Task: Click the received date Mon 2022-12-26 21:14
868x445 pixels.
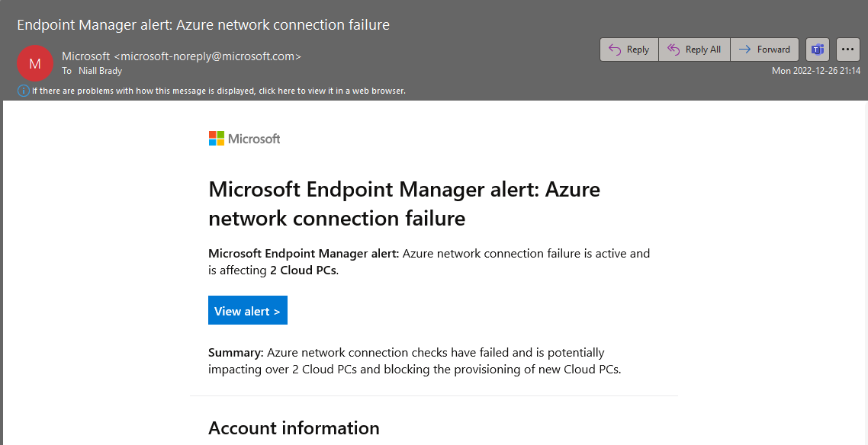Action: [x=816, y=71]
